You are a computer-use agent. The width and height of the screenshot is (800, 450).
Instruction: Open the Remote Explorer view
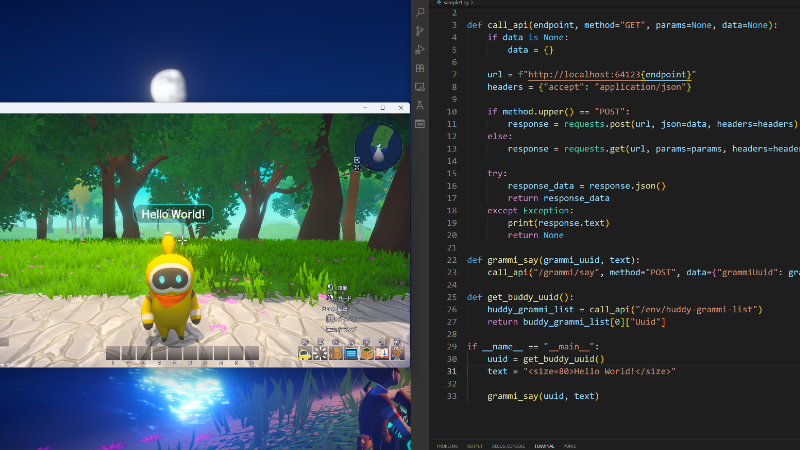[420, 87]
